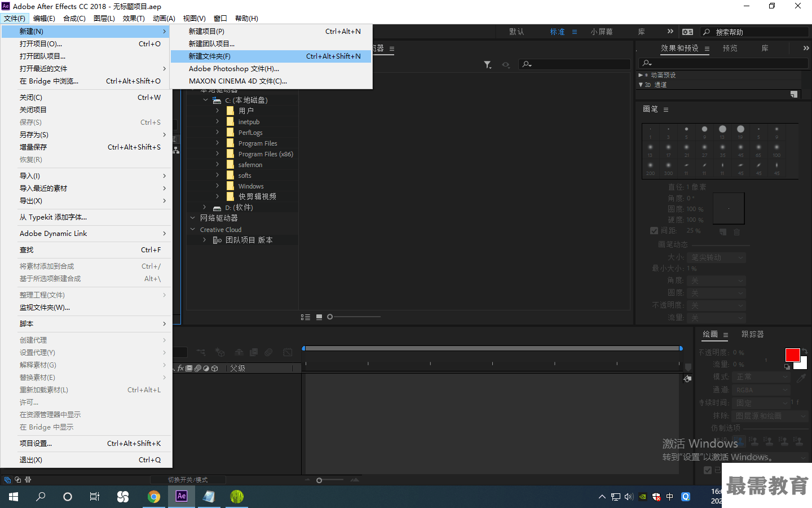Click the shy layers icon in timeline
Screen dimensions: 812x508
click(239, 352)
